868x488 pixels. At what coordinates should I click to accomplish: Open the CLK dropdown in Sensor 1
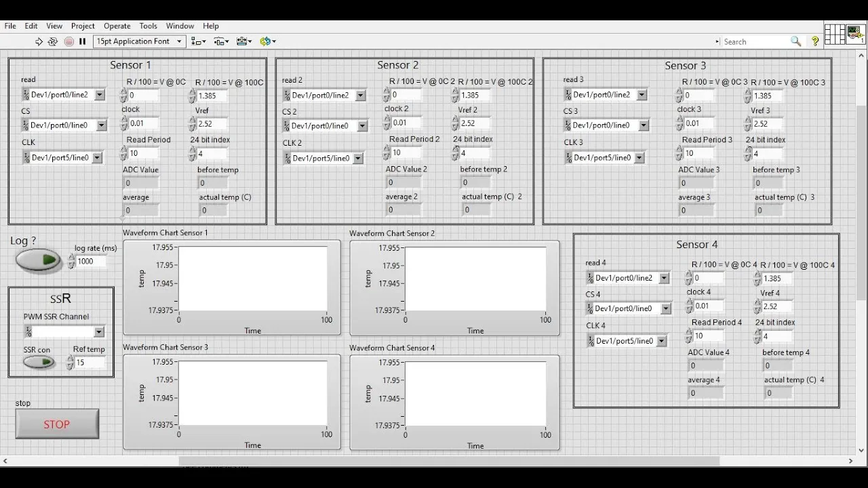click(97, 158)
